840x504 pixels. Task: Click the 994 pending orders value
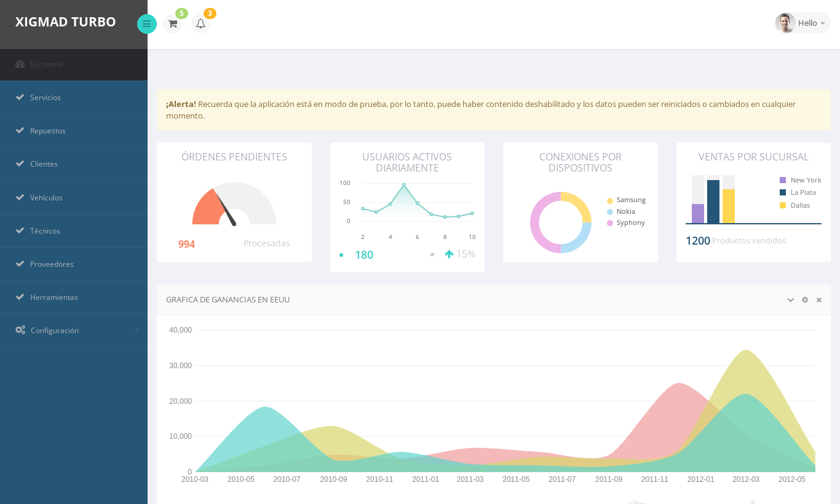(186, 245)
